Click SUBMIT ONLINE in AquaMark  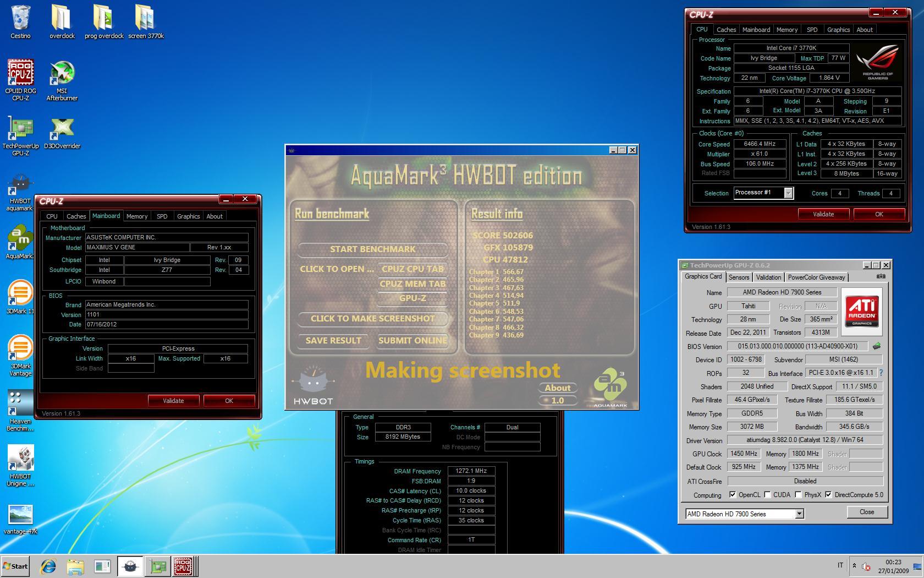pos(413,341)
